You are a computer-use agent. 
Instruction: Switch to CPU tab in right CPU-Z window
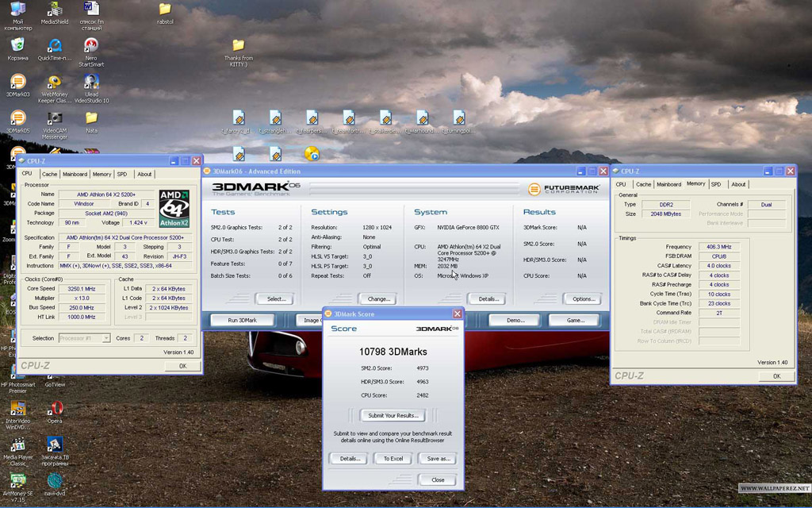click(621, 184)
